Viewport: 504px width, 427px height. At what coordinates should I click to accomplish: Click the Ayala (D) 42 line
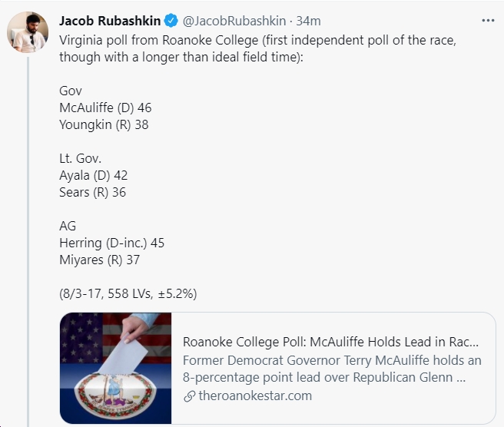click(x=94, y=175)
